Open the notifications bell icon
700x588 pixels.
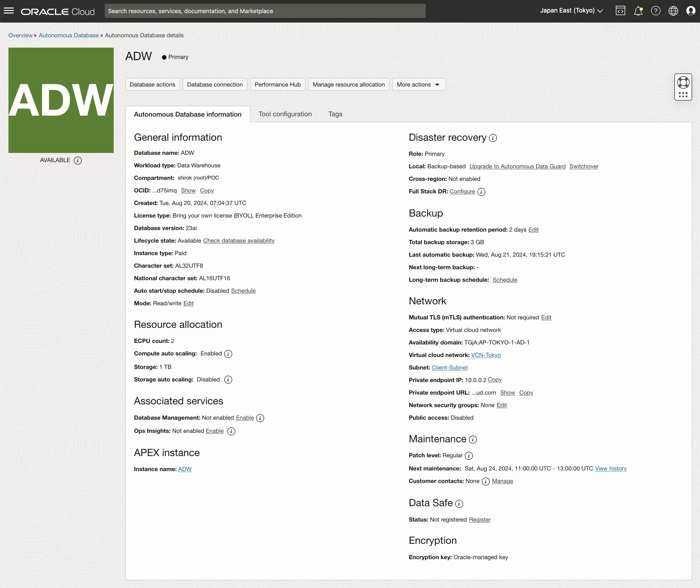pyautogui.click(x=638, y=11)
